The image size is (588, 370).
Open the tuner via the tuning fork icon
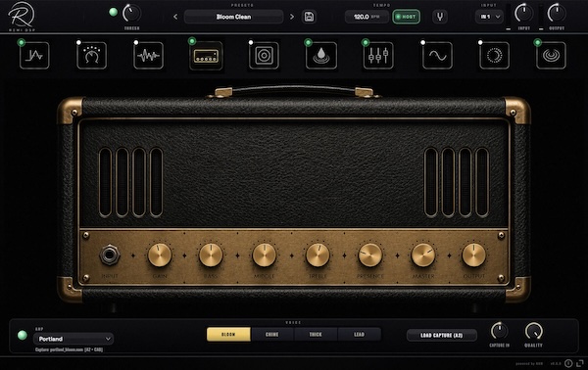(x=440, y=17)
